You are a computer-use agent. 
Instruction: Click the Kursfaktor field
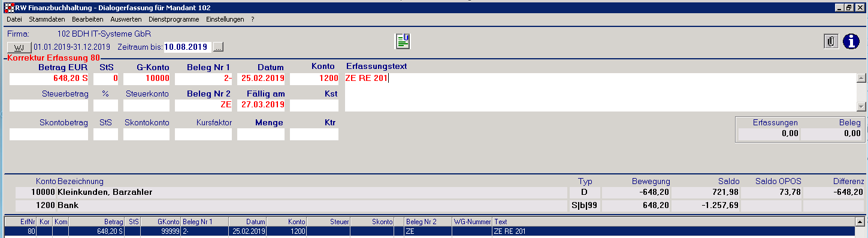(x=203, y=134)
